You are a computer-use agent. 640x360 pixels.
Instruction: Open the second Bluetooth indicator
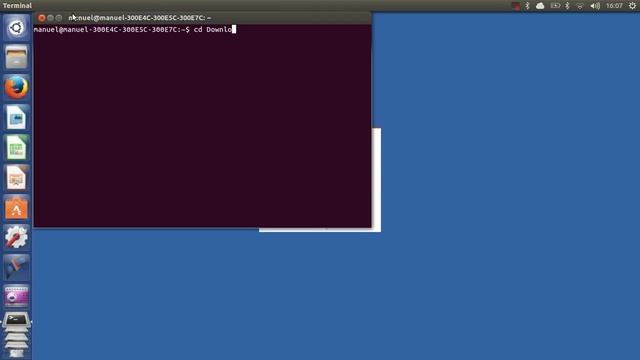[x=567, y=6]
